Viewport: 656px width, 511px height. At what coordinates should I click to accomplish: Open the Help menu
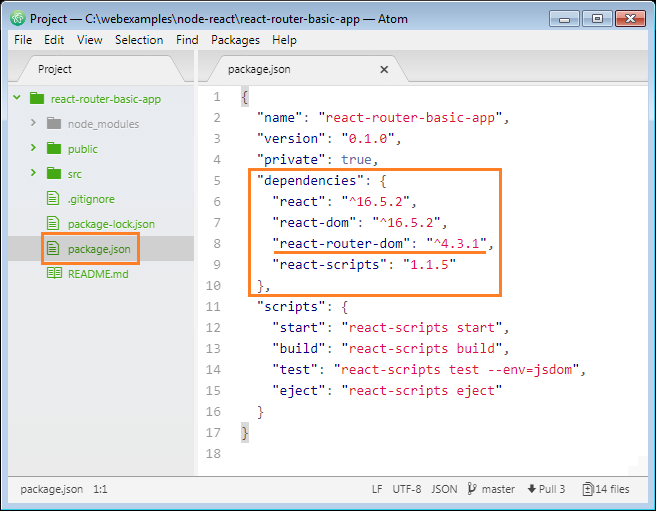tap(284, 40)
